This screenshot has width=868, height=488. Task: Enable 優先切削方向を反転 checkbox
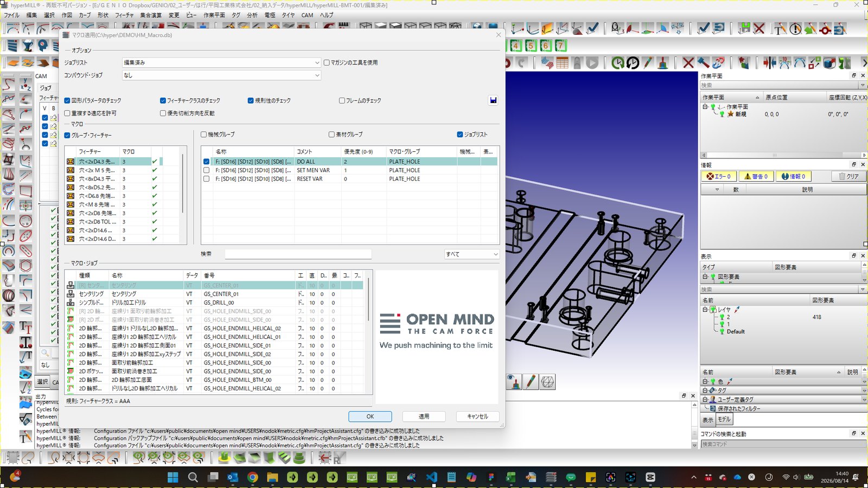[163, 113]
